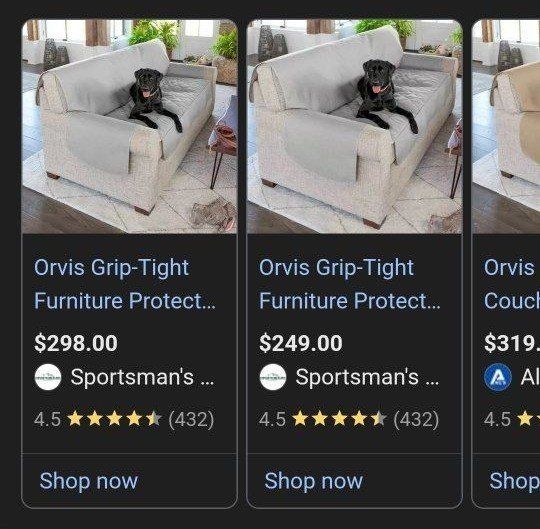The image size is (540, 529).
Task: Click the star rating in first card
Action: [x=114, y=419]
